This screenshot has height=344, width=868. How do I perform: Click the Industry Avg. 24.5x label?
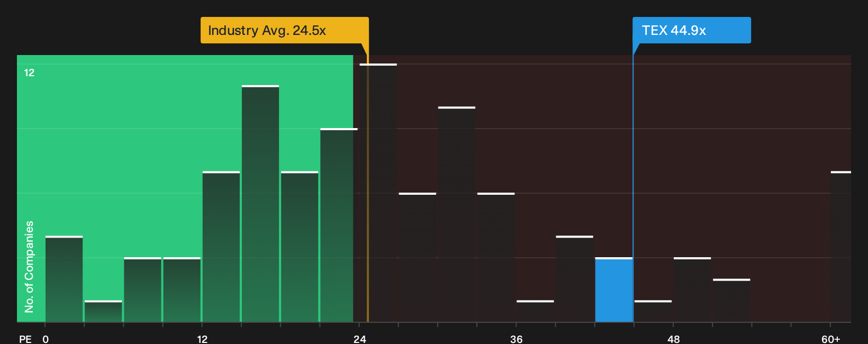pyautogui.click(x=284, y=30)
